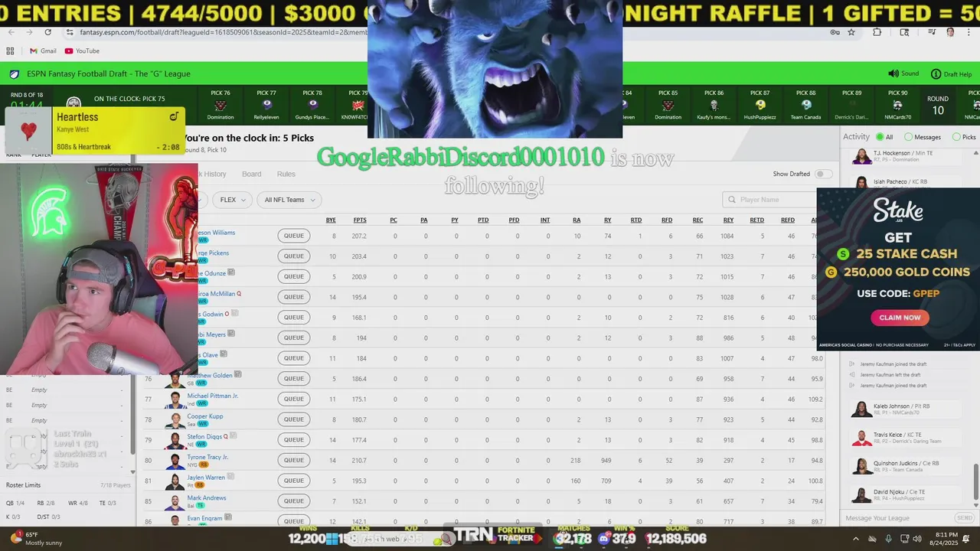Show hidden tray icons chevron
This screenshot has height=551, width=980.
(856, 539)
